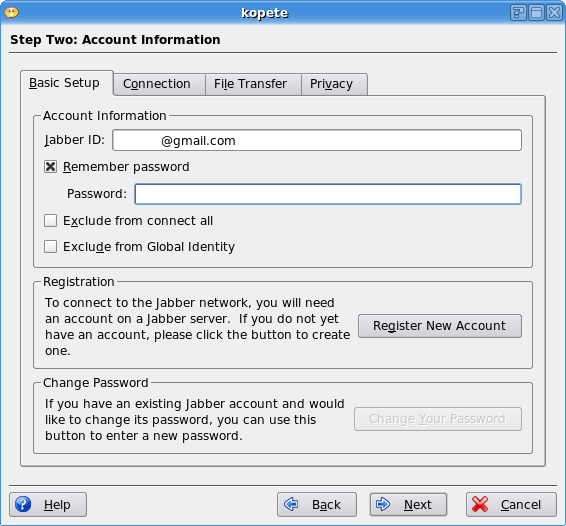This screenshot has height=526, width=566.
Task: Maximize the kopete wizard window
Action: (536, 13)
